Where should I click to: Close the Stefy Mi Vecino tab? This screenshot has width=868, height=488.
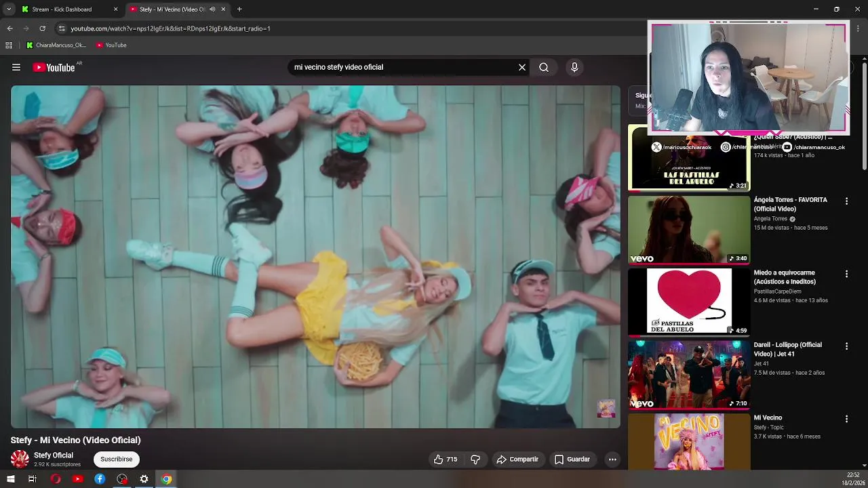[x=223, y=9]
